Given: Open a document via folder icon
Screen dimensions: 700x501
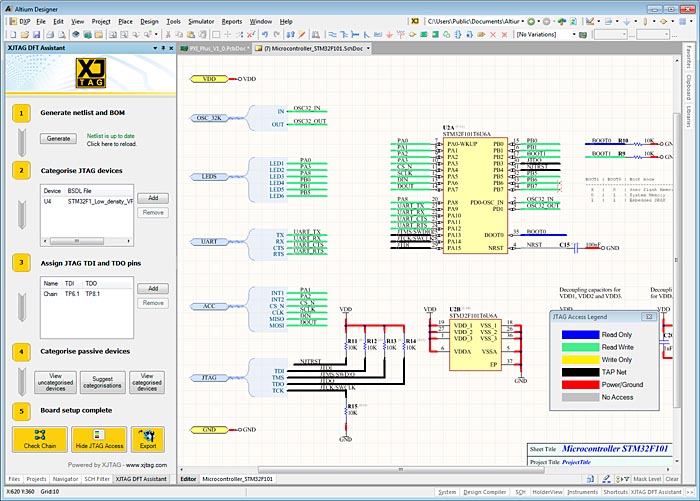Looking at the screenshot, I should pyautogui.click(x=25, y=34).
